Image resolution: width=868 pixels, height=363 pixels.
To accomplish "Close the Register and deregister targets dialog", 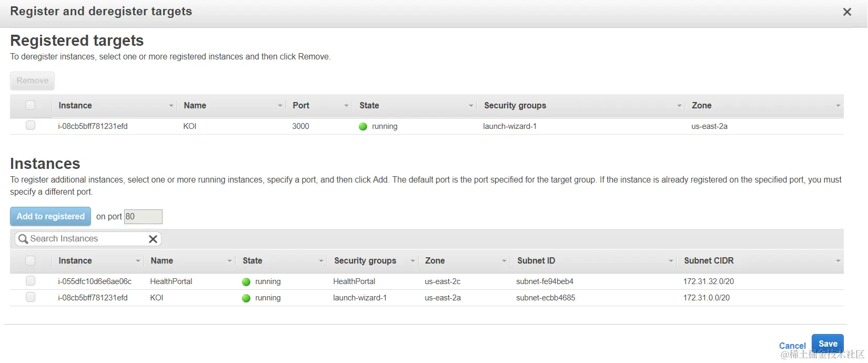I will click(847, 12).
